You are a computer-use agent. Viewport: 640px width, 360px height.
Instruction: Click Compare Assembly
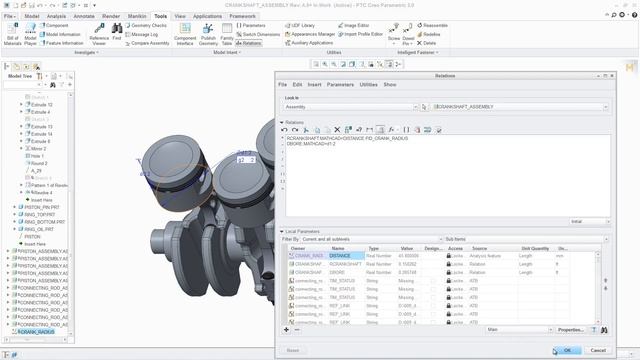click(147, 43)
